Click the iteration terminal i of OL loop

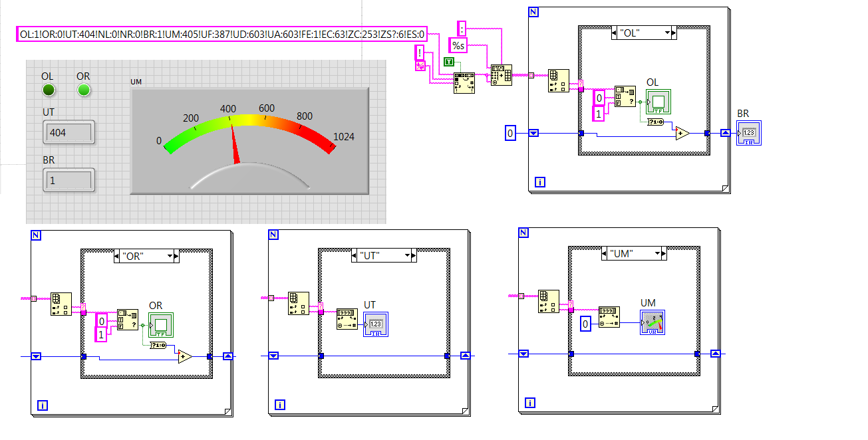pyautogui.click(x=540, y=182)
